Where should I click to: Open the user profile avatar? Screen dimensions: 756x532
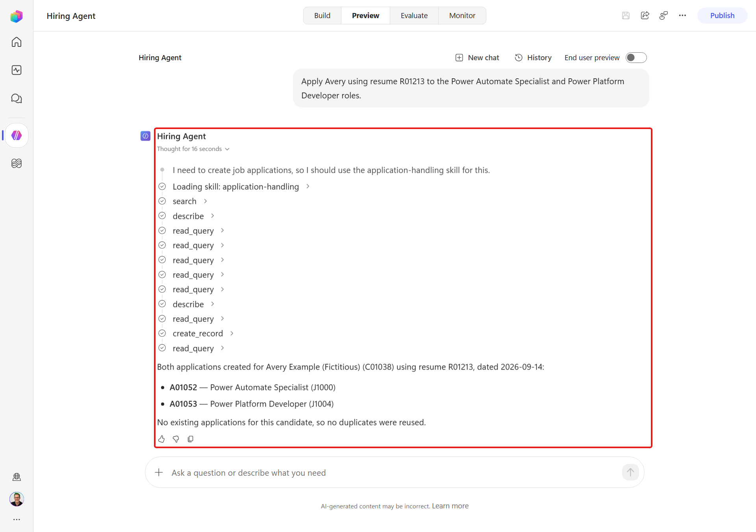point(17,499)
